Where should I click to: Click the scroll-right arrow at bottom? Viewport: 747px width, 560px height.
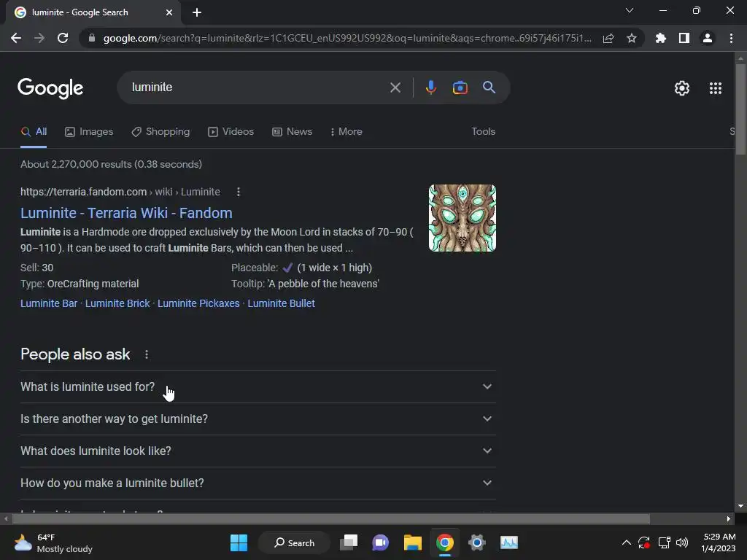pyautogui.click(x=729, y=518)
